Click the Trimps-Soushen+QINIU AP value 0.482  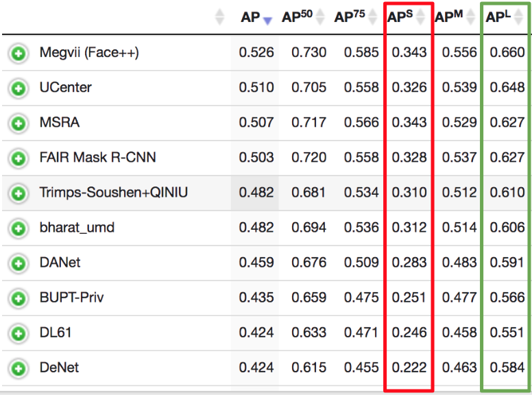pyautogui.click(x=256, y=193)
